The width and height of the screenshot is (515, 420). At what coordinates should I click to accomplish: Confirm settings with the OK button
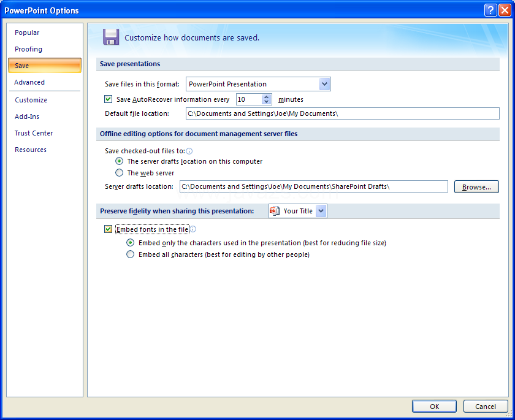click(434, 407)
